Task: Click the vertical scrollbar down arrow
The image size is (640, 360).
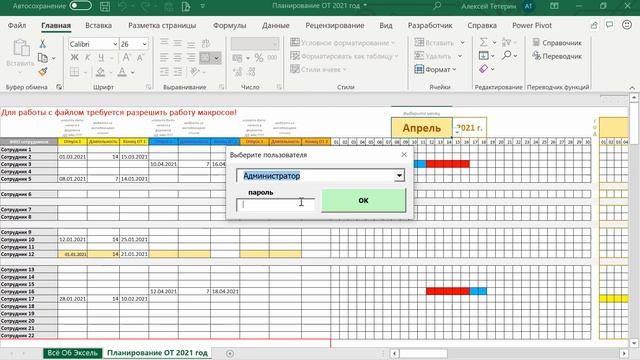Action: click(634, 343)
